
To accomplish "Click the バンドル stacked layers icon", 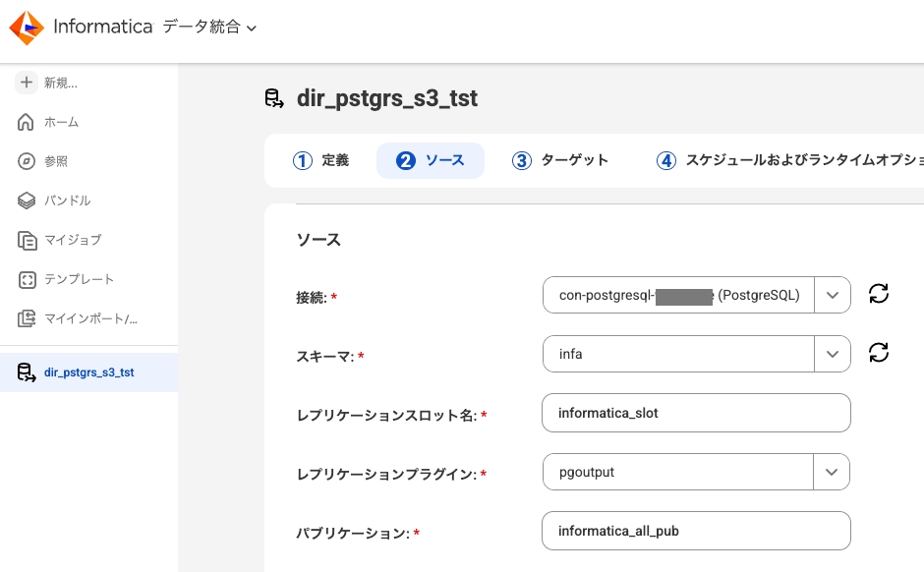I will tap(27, 200).
